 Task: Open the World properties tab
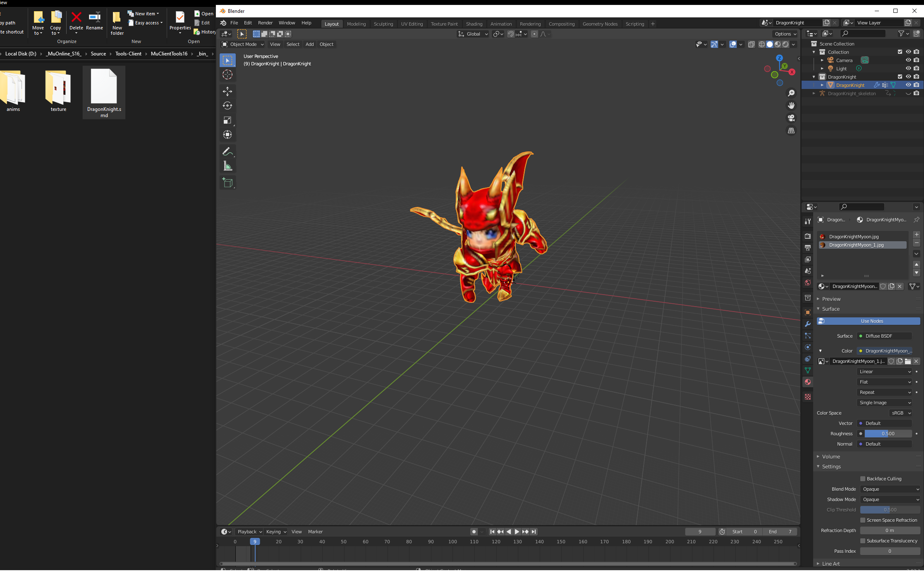coord(808,283)
